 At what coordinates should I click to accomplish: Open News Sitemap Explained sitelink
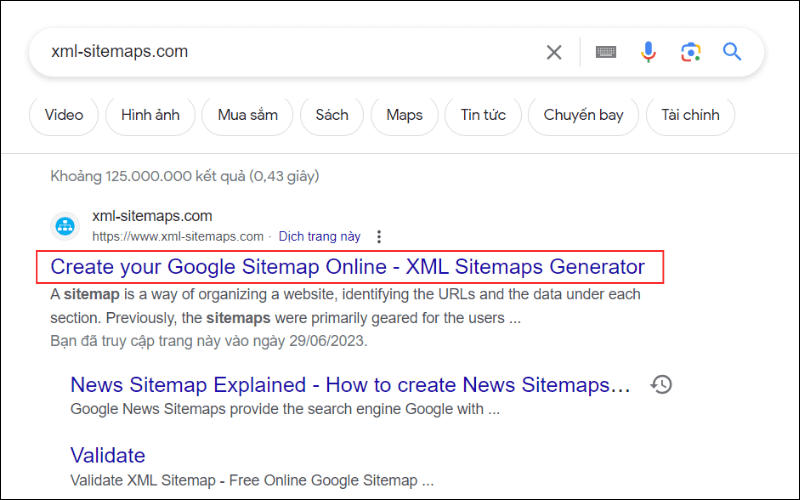(350, 385)
